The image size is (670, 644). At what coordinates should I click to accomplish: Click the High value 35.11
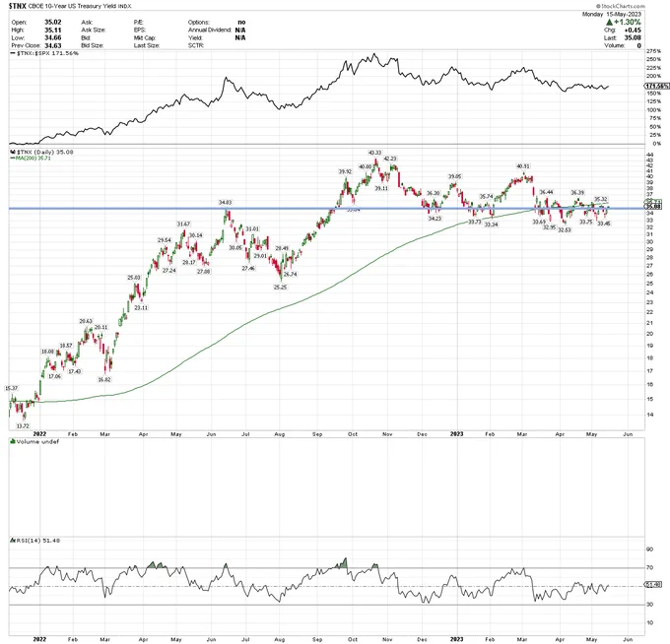click(53, 30)
